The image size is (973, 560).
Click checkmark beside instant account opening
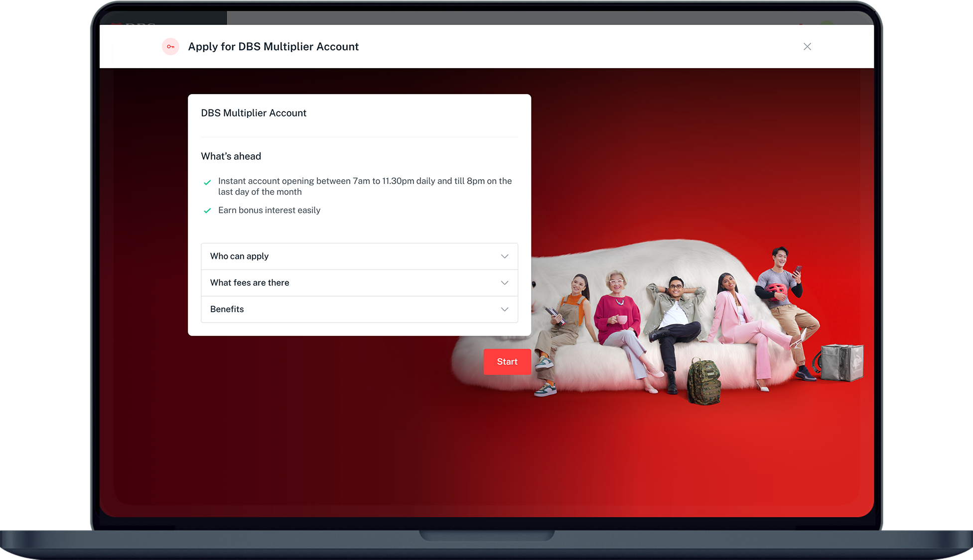click(207, 182)
